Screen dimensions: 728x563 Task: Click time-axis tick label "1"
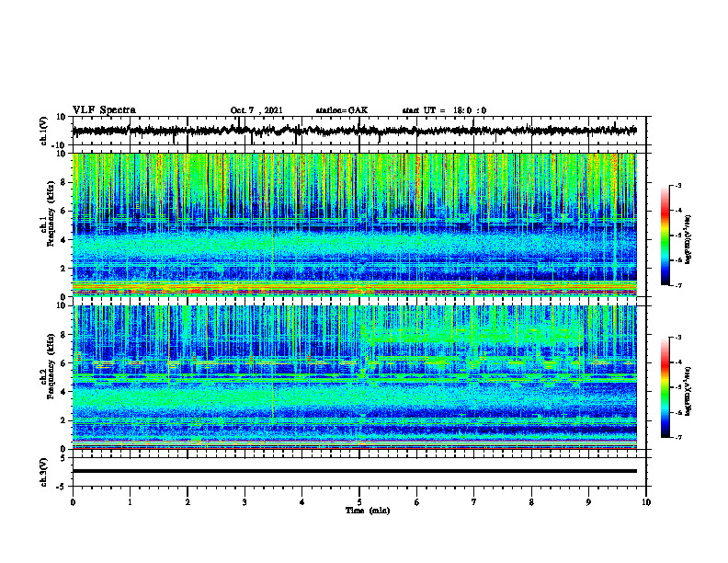(x=130, y=502)
